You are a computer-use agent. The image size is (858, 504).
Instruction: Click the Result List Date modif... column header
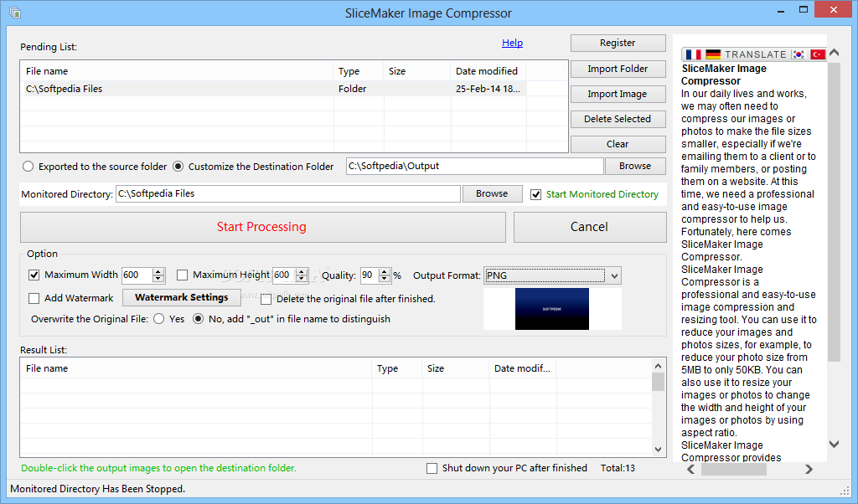tap(523, 368)
